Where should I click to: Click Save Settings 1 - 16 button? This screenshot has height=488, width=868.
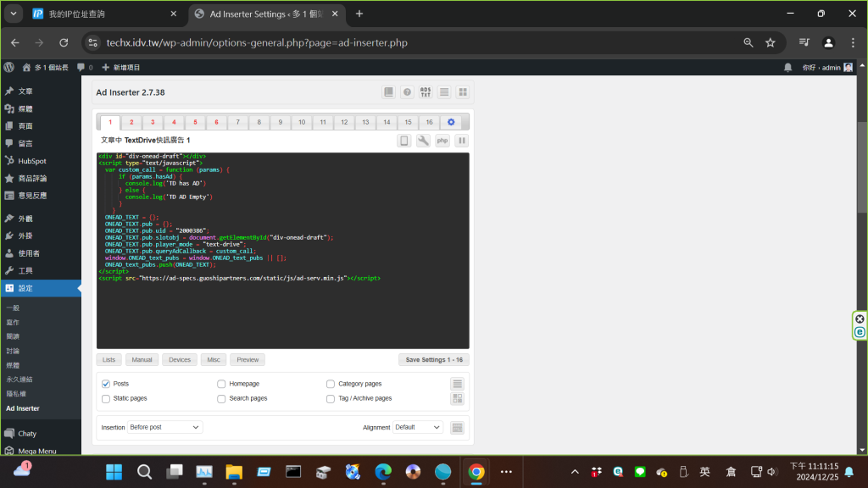pos(433,360)
